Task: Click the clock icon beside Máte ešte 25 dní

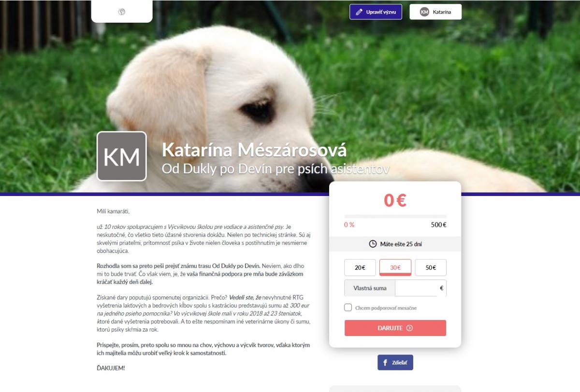Action: (373, 244)
